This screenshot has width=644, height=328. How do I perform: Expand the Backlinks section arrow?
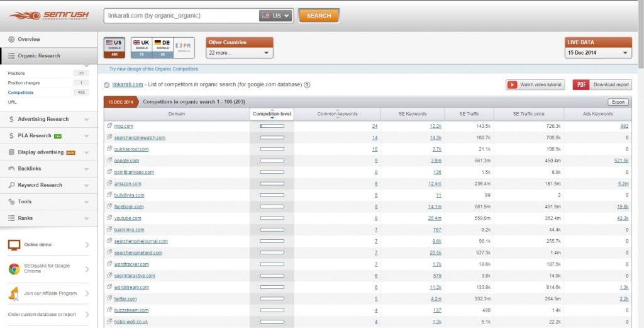click(x=86, y=169)
